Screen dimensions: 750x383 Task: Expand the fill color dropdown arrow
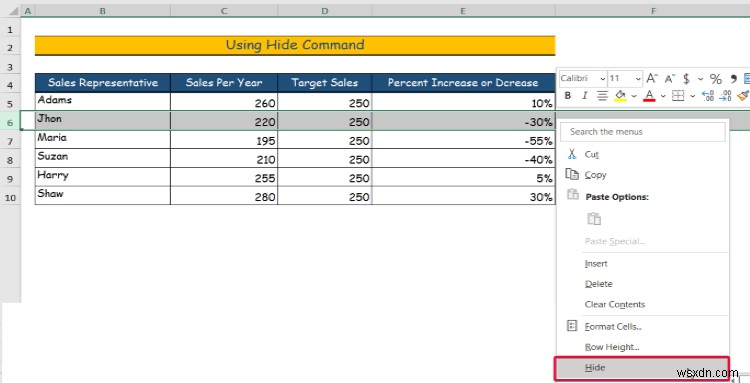(634, 96)
